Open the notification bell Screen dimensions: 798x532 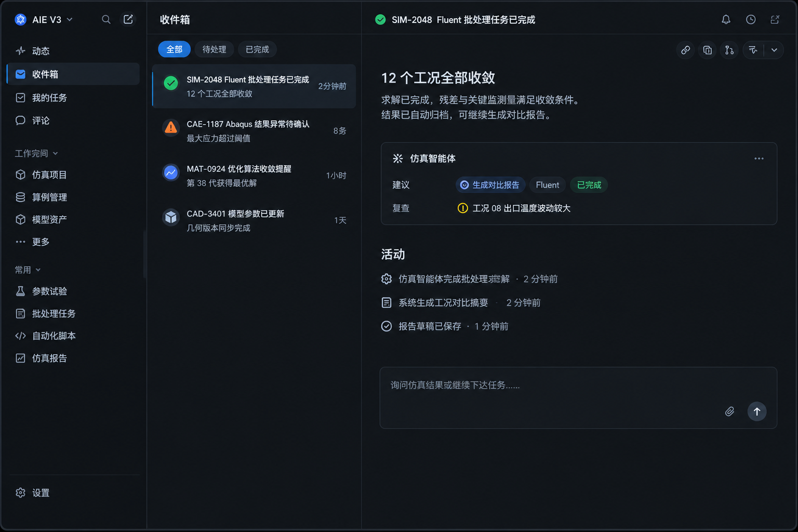[x=726, y=20]
